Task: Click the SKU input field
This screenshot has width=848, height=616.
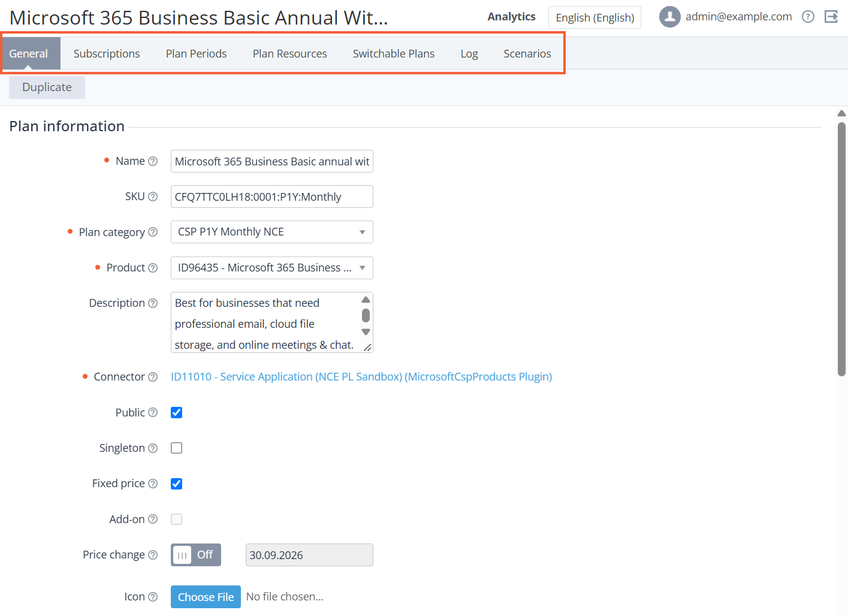Action: click(272, 197)
